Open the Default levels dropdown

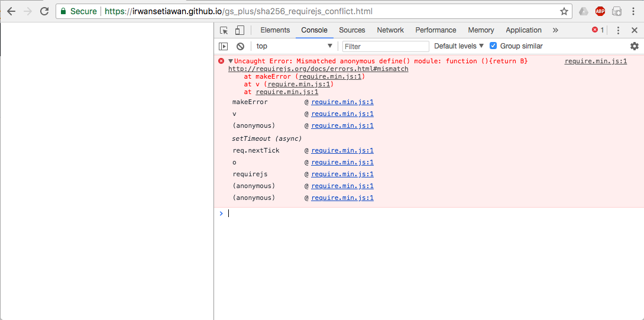(x=459, y=46)
